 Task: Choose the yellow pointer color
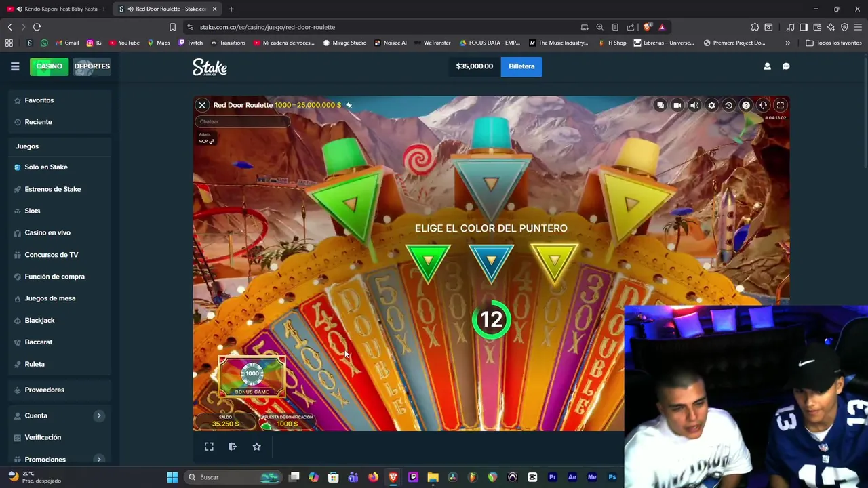(555, 262)
